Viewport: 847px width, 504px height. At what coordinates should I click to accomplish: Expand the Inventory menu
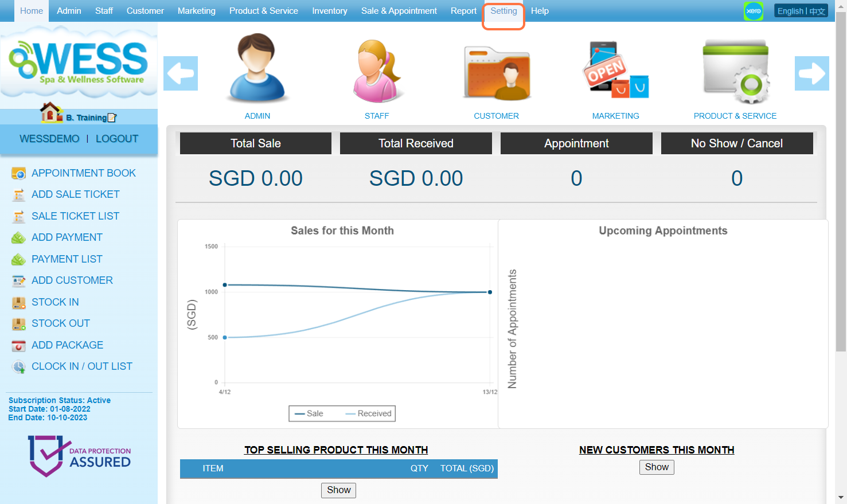pos(329,11)
